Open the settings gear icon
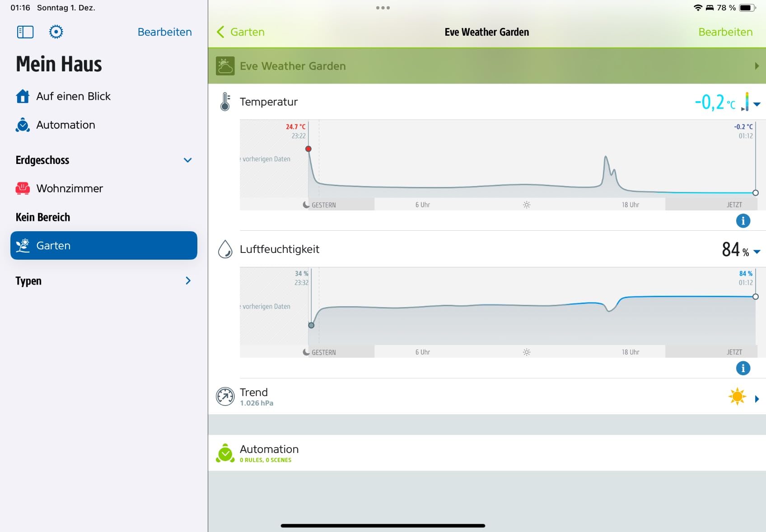The height and width of the screenshot is (532, 766). coord(56,32)
